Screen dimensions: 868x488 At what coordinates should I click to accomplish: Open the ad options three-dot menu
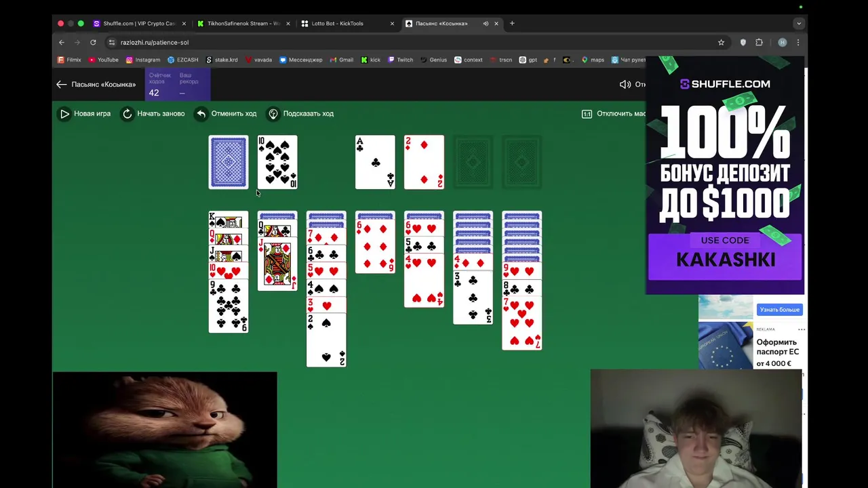pos(802,329)
